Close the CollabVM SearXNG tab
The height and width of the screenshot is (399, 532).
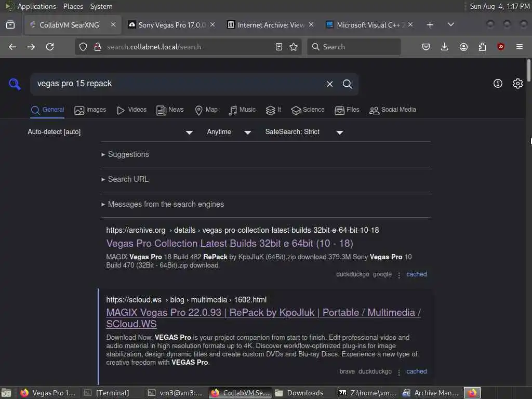tap(113, 24)
